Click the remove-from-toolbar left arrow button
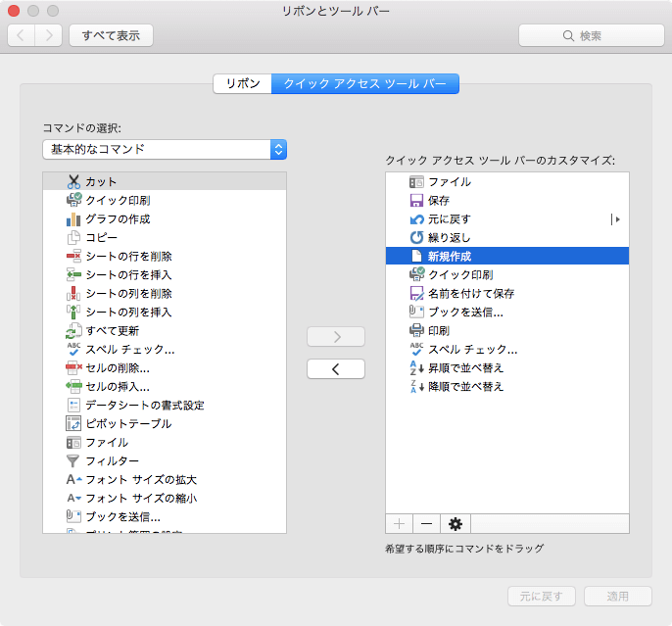The image size is (672, 626). pyautogui.click(x=336, y=369)
